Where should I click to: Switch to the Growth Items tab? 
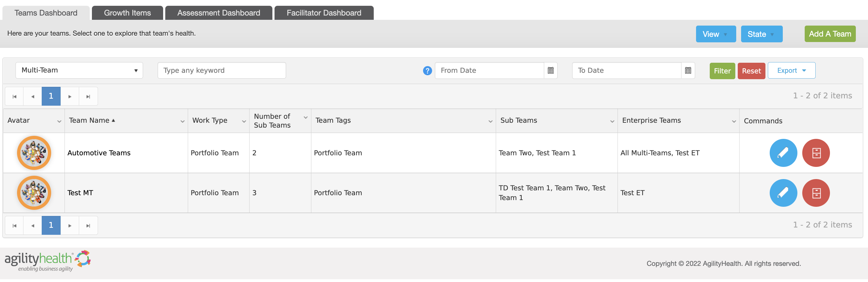tap(127, 13)
